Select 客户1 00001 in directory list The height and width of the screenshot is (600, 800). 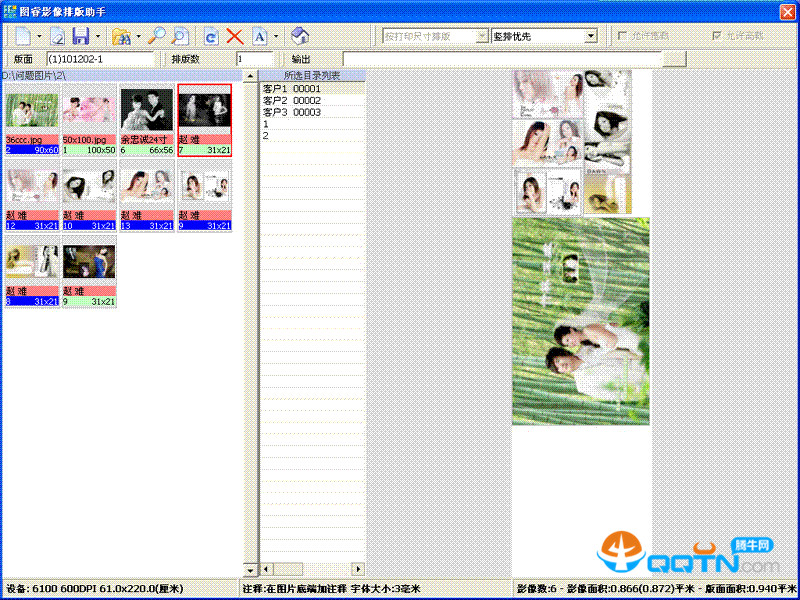(x=292, y=89)
